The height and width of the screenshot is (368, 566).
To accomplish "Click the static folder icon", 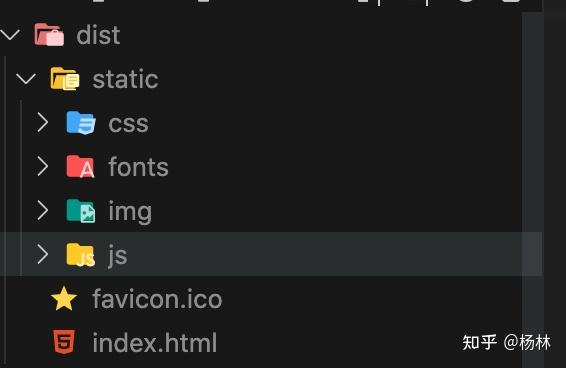I will (65, 78).
